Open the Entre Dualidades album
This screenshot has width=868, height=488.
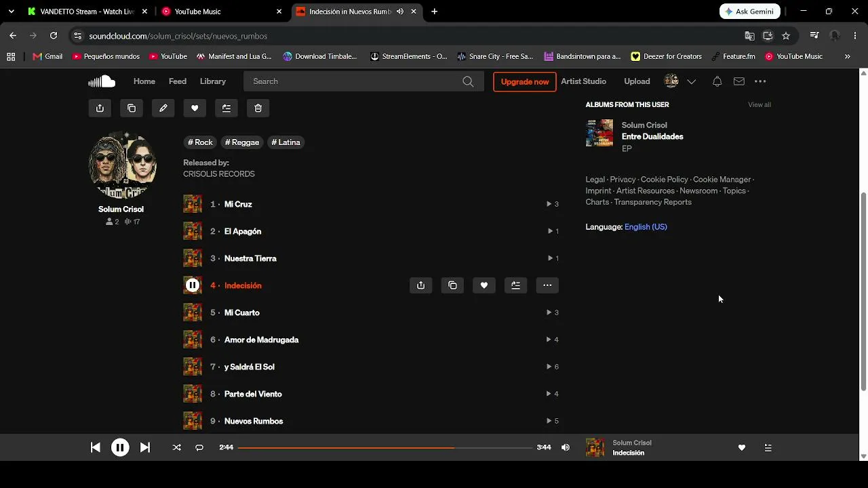[x=652, y=136]
